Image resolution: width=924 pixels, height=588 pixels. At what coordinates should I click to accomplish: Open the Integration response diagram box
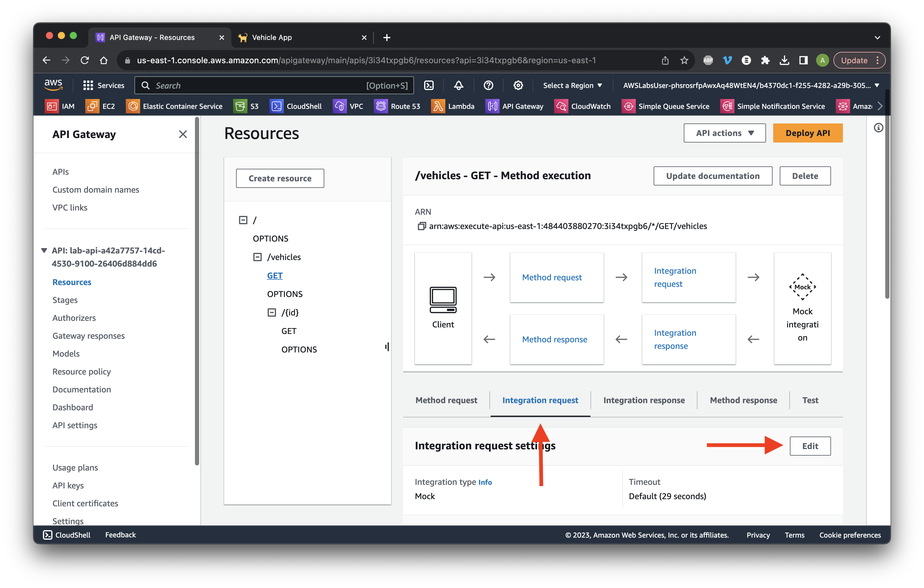tap(689, 339)
